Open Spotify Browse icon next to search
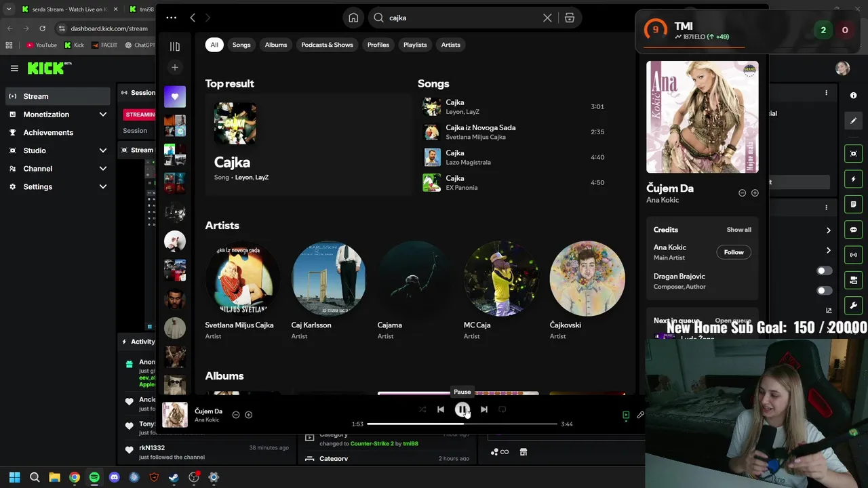The height and width of the screenshot is (488, 868). tap(570, 18)
